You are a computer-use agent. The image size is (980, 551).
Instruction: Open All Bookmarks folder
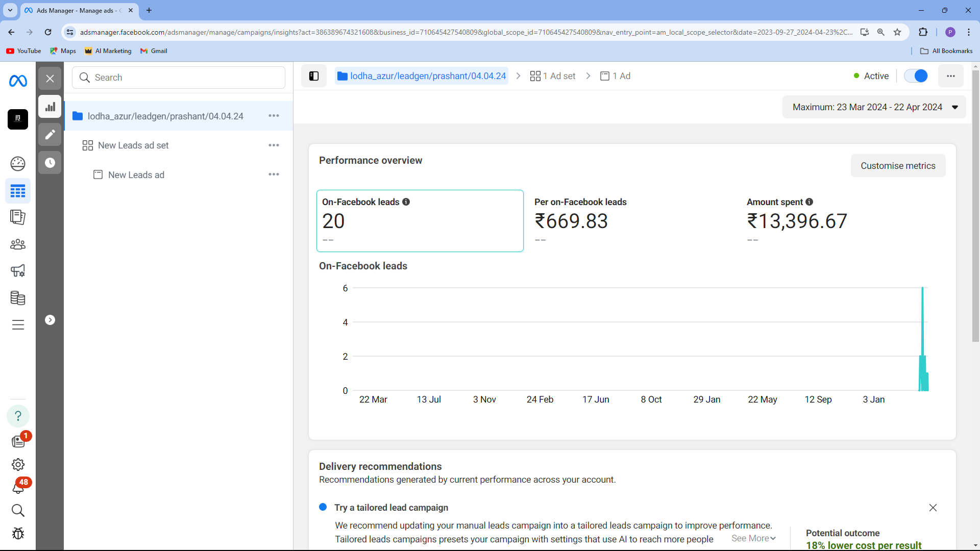pyautogui.click(x=946, y=51)
